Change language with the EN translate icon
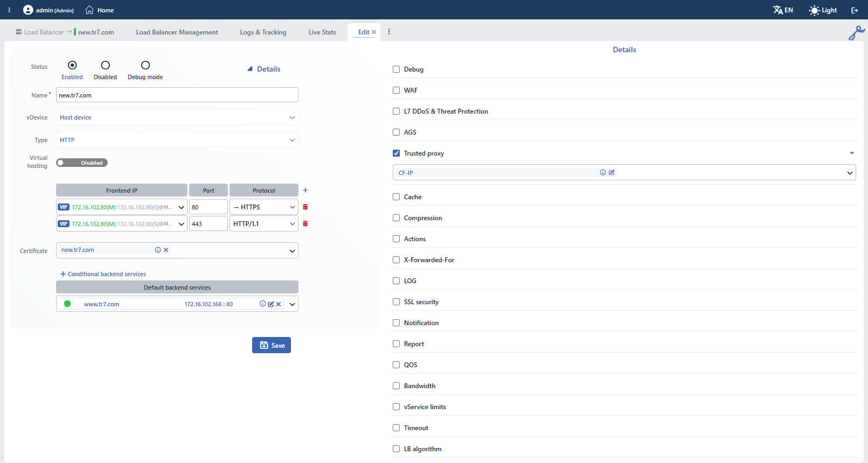This screenshot has height=463, width=868. [x=783, y=10]
